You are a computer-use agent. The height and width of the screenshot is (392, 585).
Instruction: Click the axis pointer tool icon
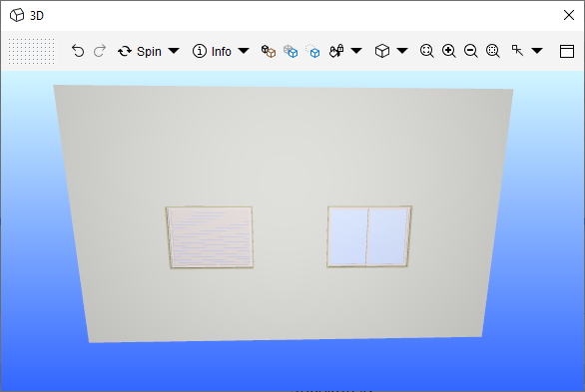[517, 50]
